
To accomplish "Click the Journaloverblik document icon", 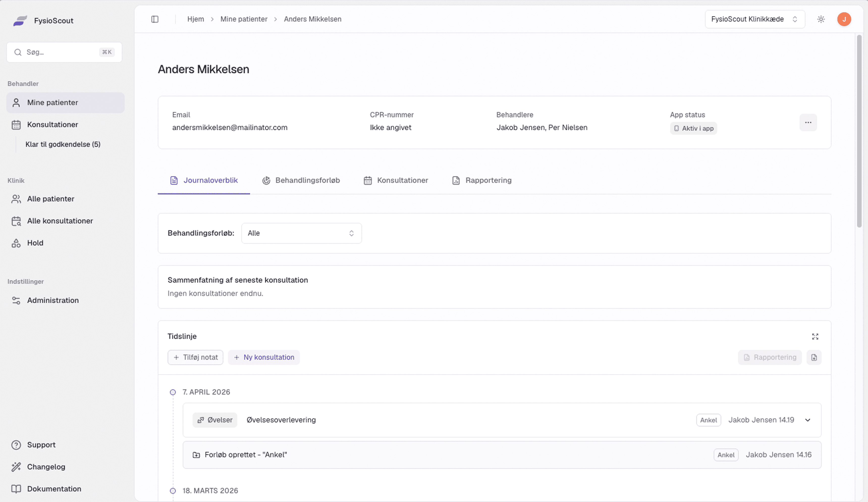I will (x=174, y=180).
